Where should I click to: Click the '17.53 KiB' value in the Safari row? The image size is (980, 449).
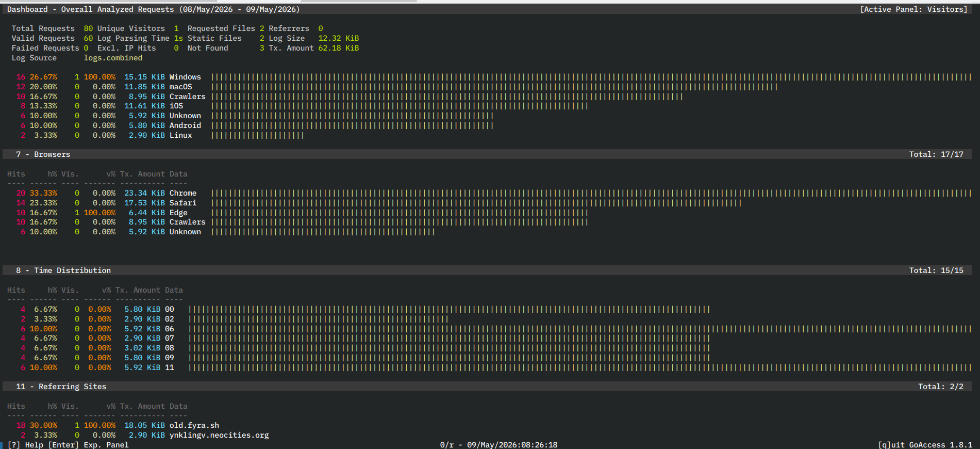(x=145, y=203)
